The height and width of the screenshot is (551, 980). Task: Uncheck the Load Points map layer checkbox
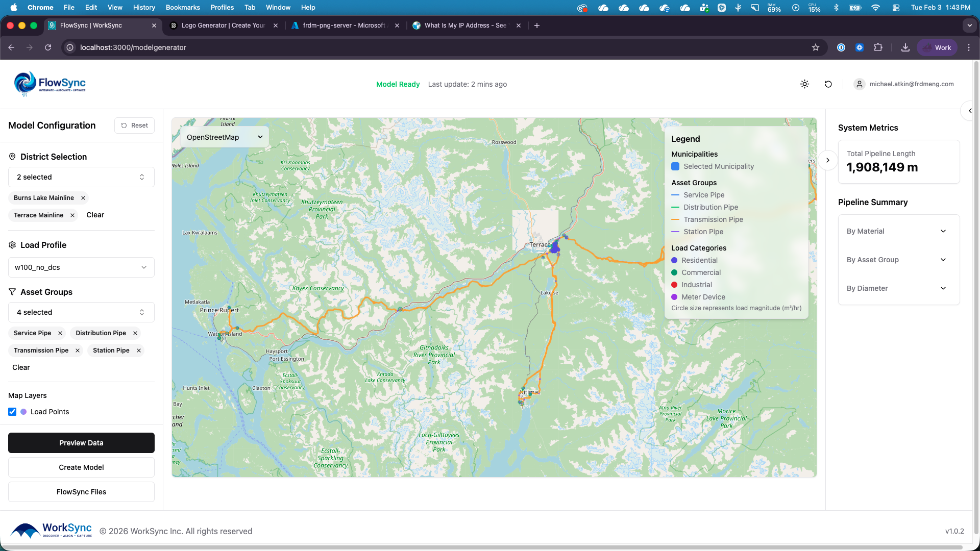(x=12, y=412)
